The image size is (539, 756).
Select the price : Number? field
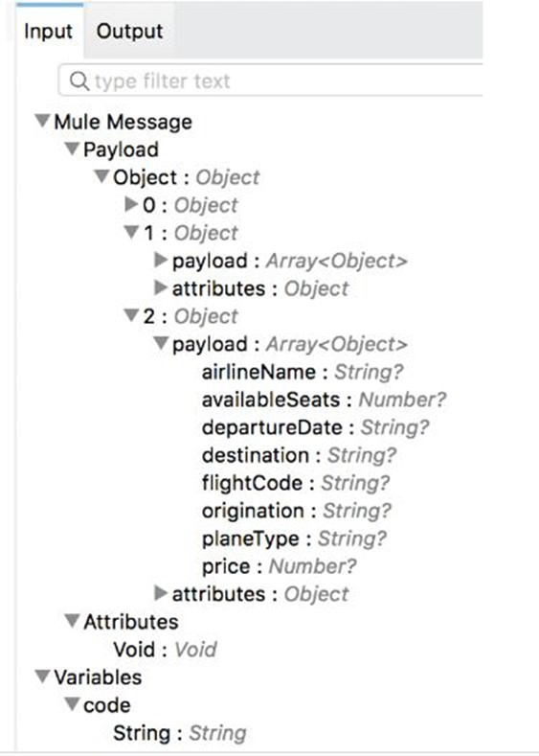pyautogui.click(x=279, y=566)
